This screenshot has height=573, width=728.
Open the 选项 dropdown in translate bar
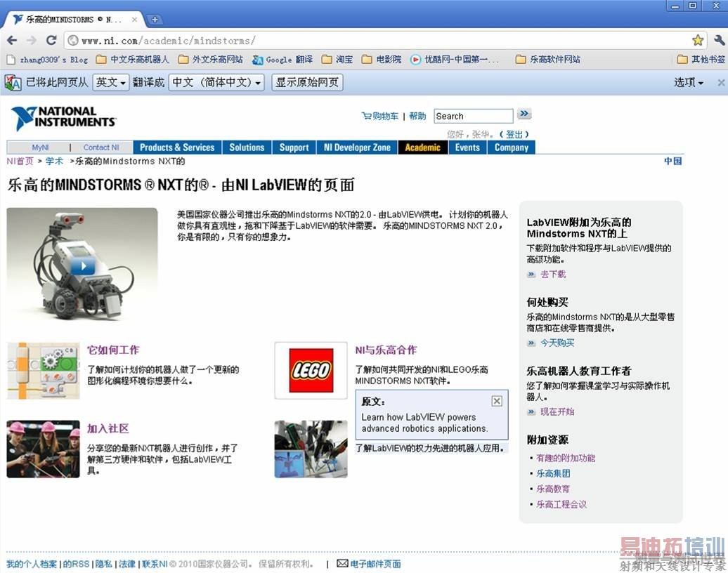pyautogui.click(x=689, y=83)
